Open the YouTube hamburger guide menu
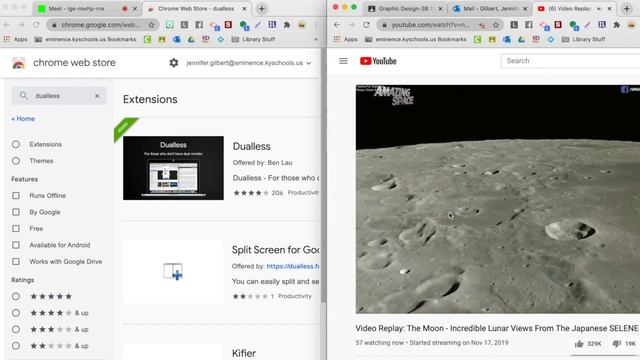The image size is (640, 360). click(x=343, y=61)
